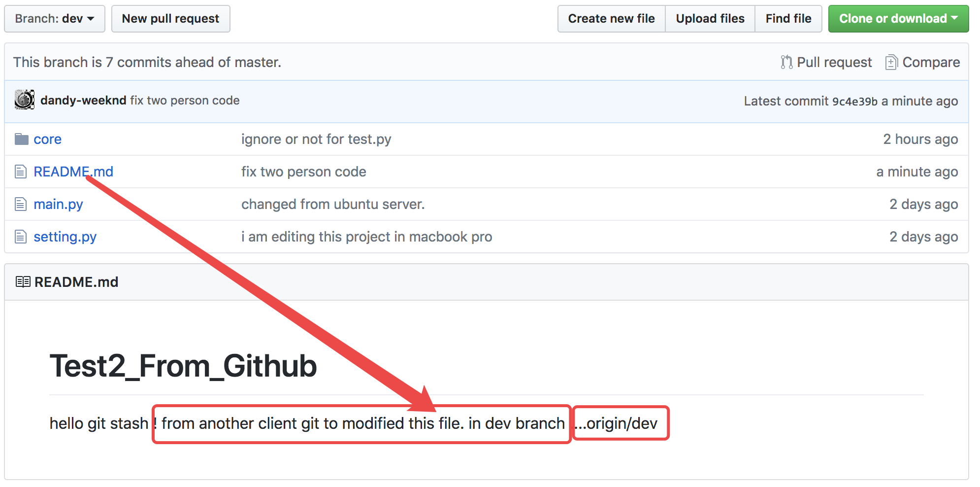Screen dimensions: 980x487
Task: Click the dandy-weeknd avatar image
Action: pos(25,100)
